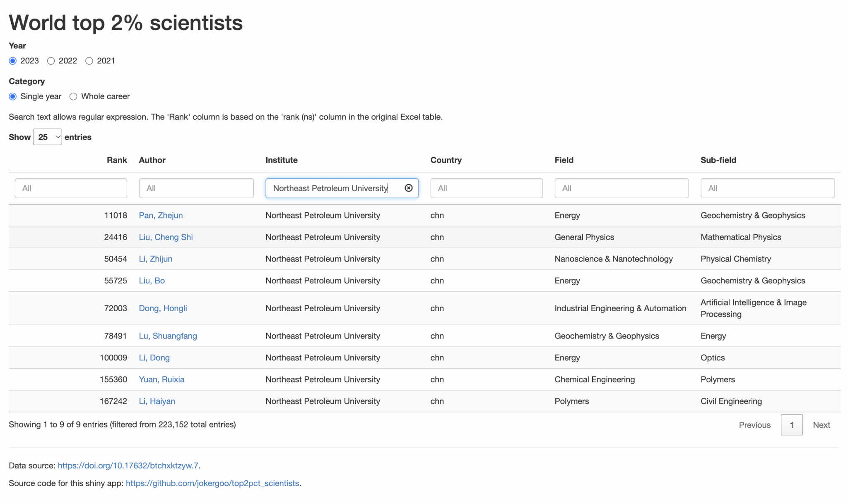Open author link Pan, Zhejun

pos(161,215)
